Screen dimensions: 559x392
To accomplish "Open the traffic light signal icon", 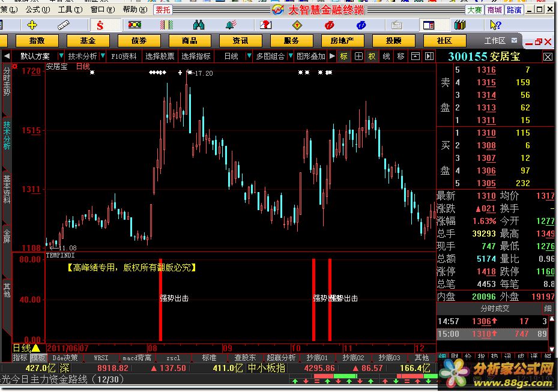I will (134, 25).
